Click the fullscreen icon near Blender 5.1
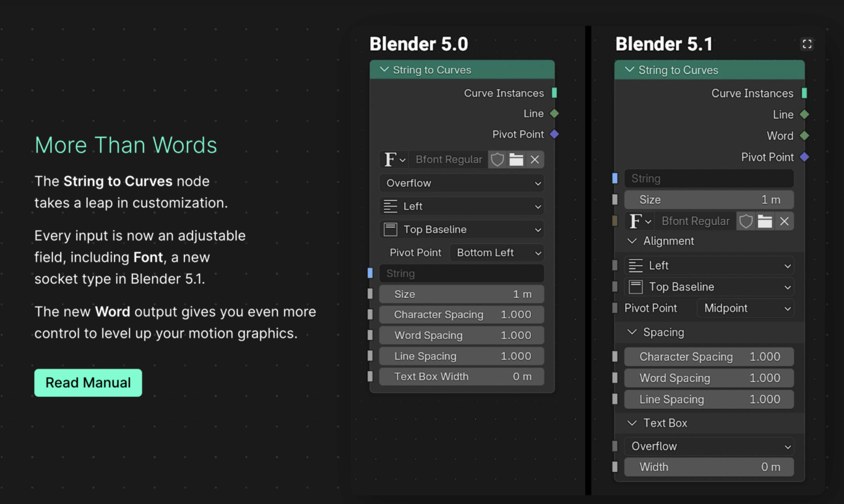Viewport: 844px width, 504px height. 807,44
